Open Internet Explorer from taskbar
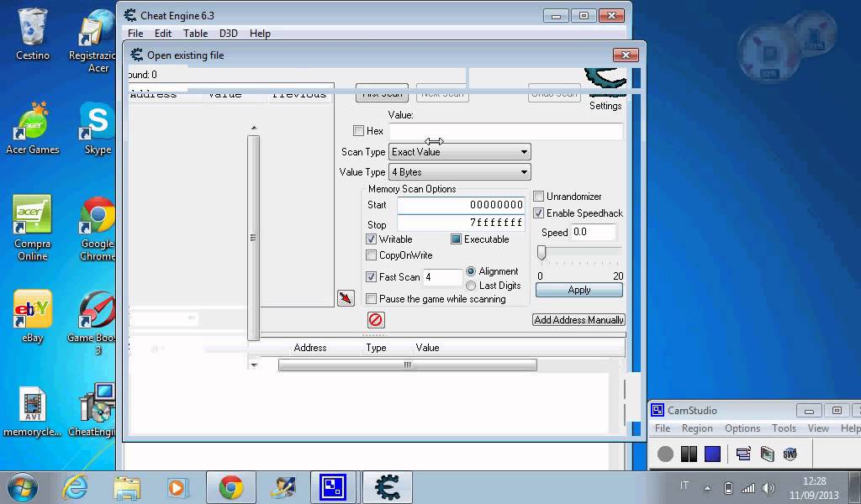 click(74, 487)
